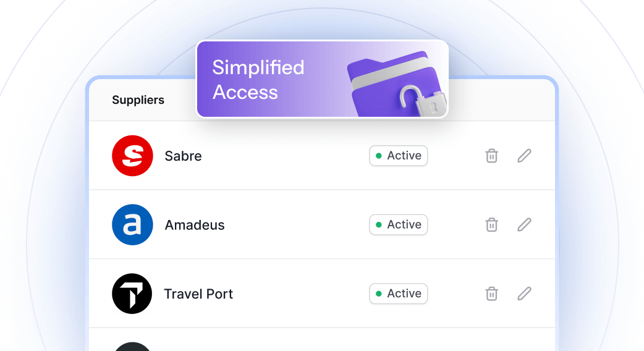Click the Simplified Access title text
This screenshot has height=351, width=644.
point(258,80)
